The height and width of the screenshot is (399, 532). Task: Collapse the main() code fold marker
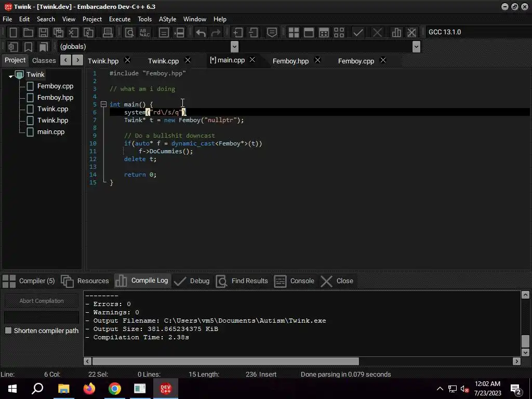(104, 104)
